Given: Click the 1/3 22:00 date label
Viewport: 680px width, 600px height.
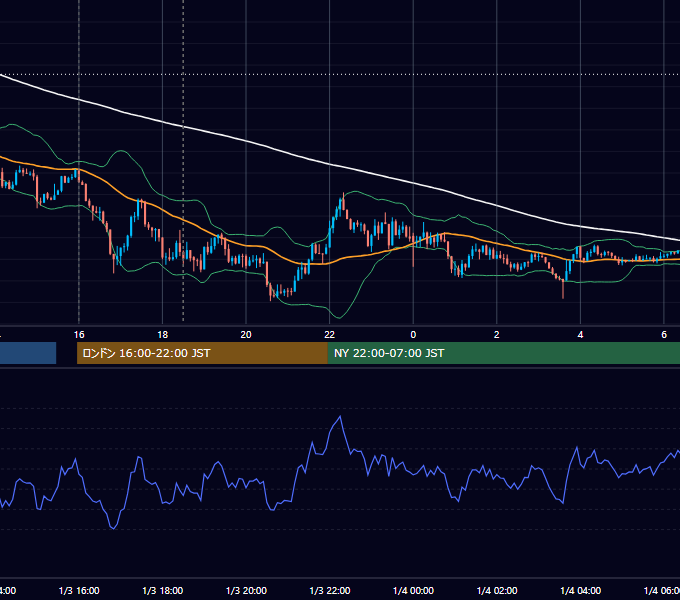Looking at the screenshot, I should (330, 590).
